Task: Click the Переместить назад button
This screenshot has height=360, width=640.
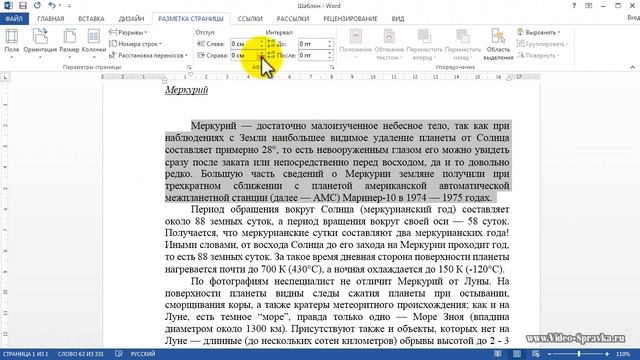Action: [x=463, y=44]
